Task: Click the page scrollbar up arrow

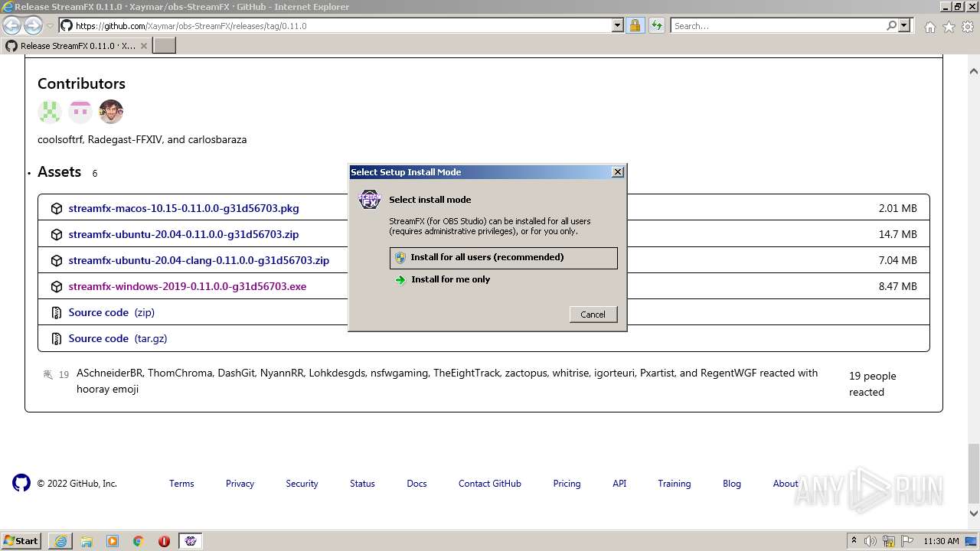Action: pos(974,71)
